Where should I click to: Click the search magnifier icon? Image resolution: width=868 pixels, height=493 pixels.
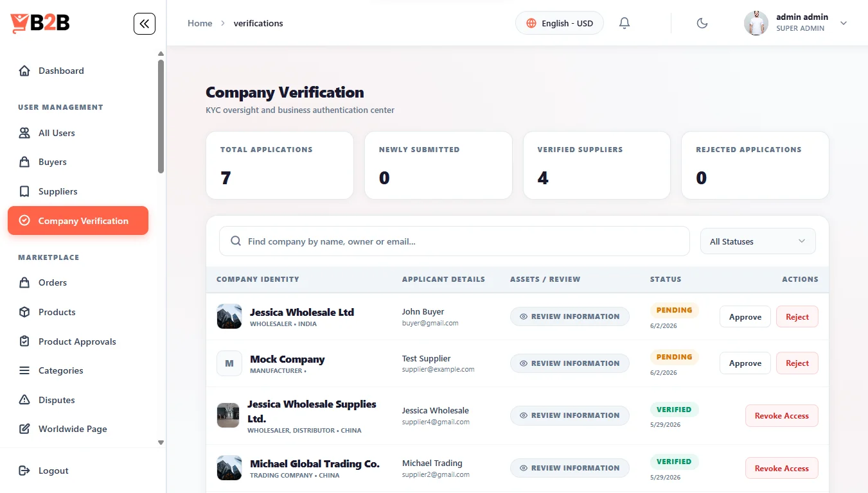pos(236,241)
